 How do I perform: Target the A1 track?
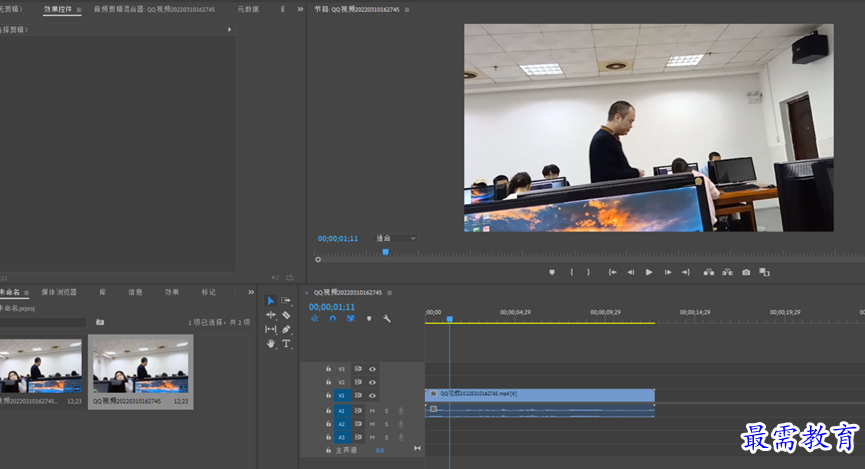pos(341,411)
